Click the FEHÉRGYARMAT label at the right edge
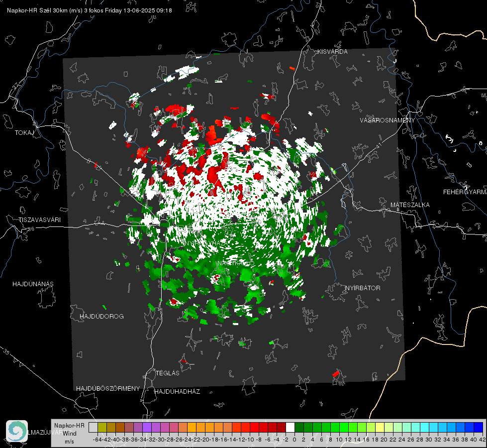Viewport: 487px width, 448px height. [x=465, y=192]
